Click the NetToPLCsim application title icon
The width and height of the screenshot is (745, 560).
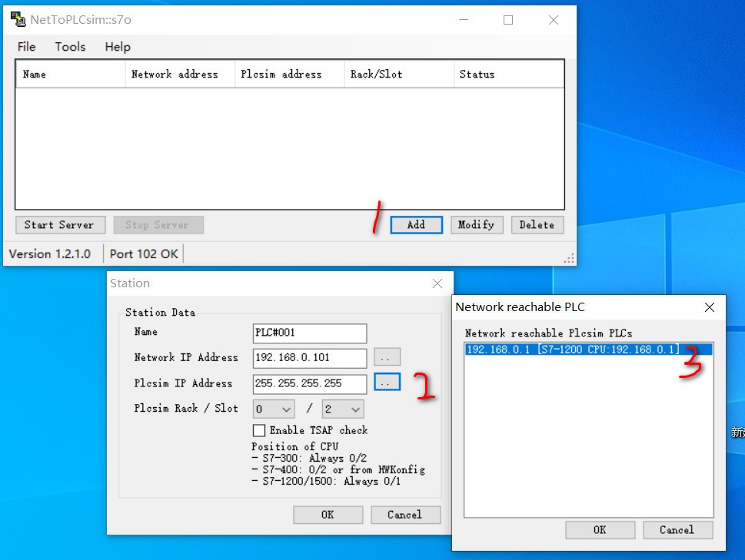(x=17, y=20)
